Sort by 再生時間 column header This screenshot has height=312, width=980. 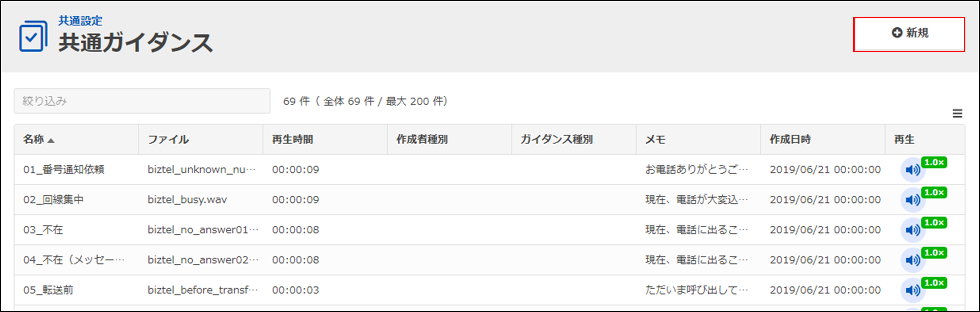[293, 140]
